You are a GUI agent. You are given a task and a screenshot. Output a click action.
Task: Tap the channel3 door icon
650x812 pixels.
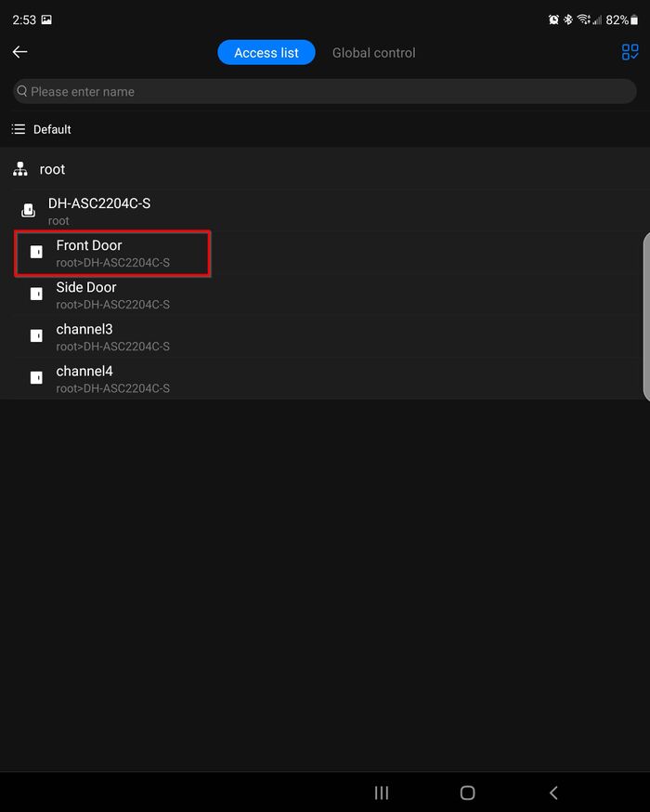(36, 336)
